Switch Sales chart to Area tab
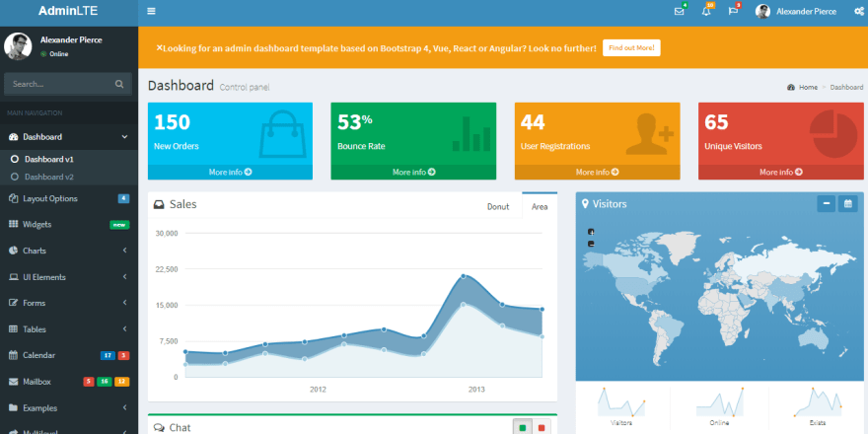This screenshot has height=434, width=868. tap(540, 206)
